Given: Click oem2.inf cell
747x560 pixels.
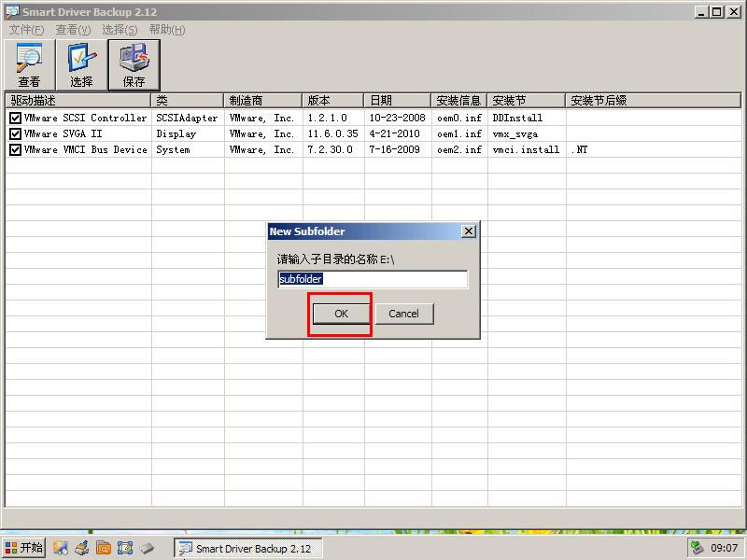Looking at the screenshot, I should pyautogui.click(x=459, y=149).
